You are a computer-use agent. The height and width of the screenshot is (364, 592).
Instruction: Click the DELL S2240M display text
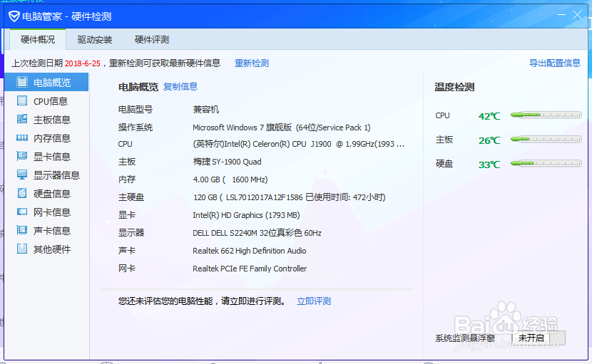pyautogui.click(x=257, y=233)
